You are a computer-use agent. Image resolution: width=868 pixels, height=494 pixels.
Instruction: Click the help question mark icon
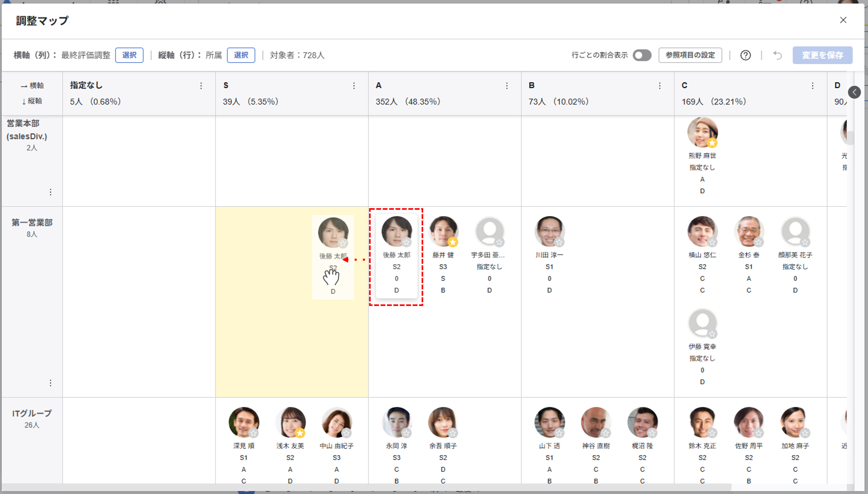(x=745, y=55)
